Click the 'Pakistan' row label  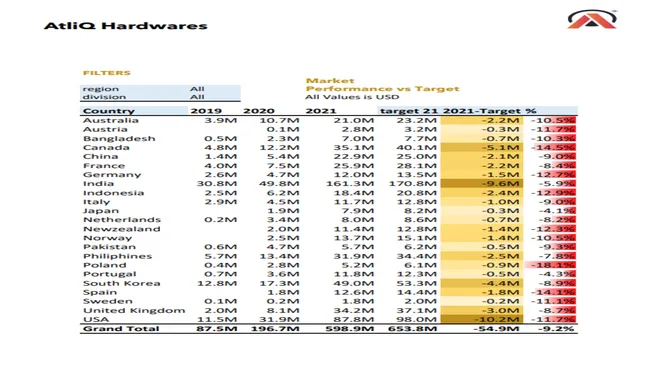[109, 247]
